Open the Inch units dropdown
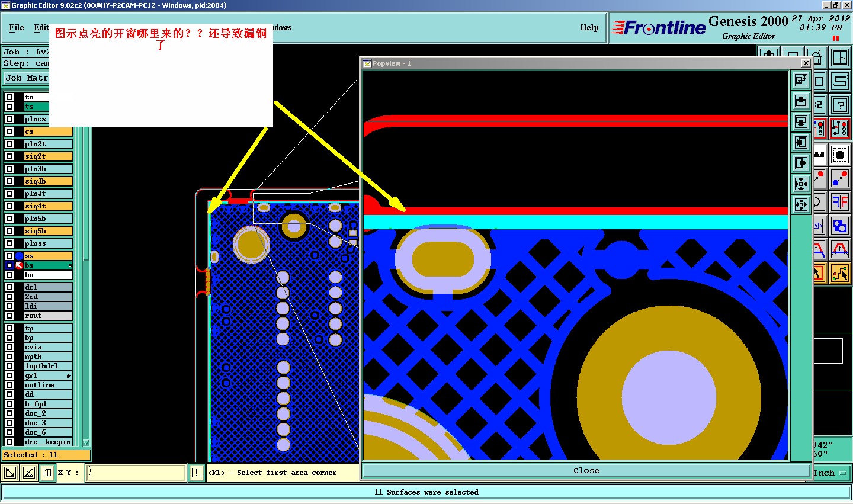This screenshot has width=853, height=504. point(831,473)
